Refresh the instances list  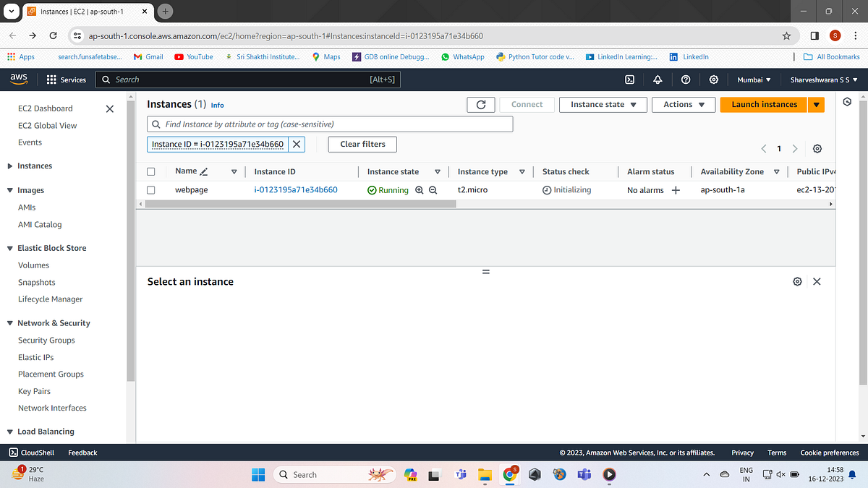click(x=480, y=104)
